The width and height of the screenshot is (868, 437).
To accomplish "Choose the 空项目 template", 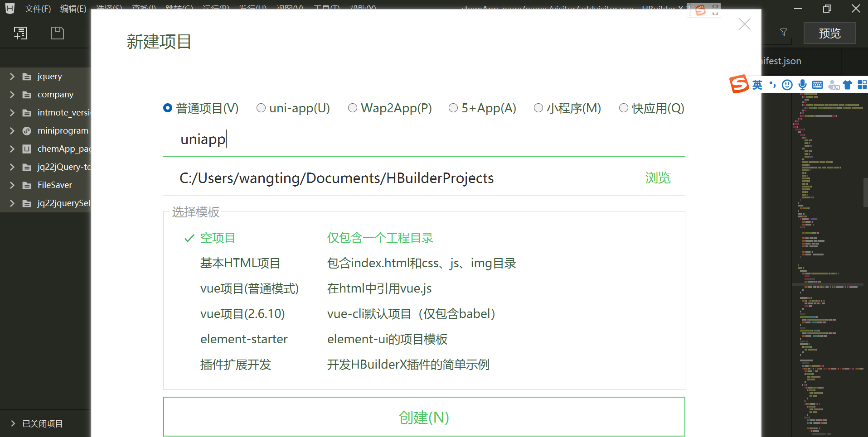I will [218, 238].
